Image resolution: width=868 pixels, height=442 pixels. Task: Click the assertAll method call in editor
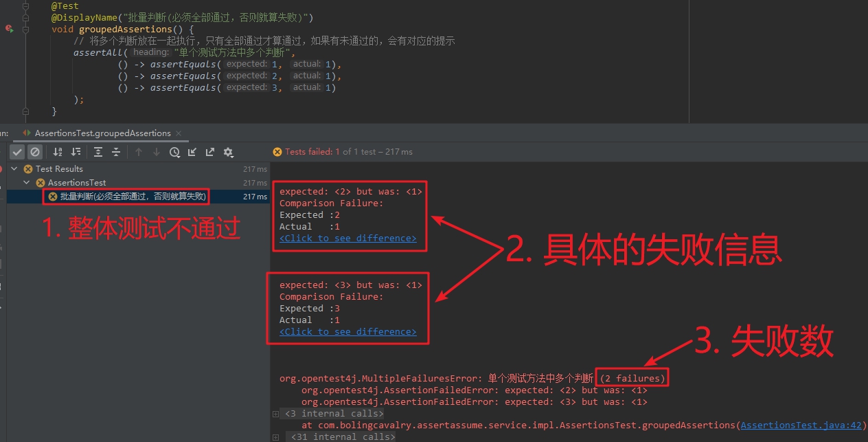(x=98, y=52)
